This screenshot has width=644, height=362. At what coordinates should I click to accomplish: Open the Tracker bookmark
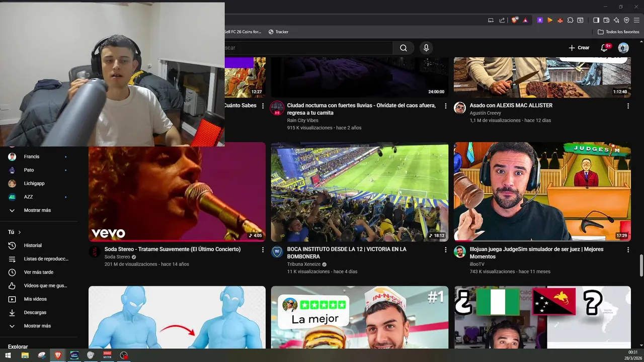[x=278, y=32]
